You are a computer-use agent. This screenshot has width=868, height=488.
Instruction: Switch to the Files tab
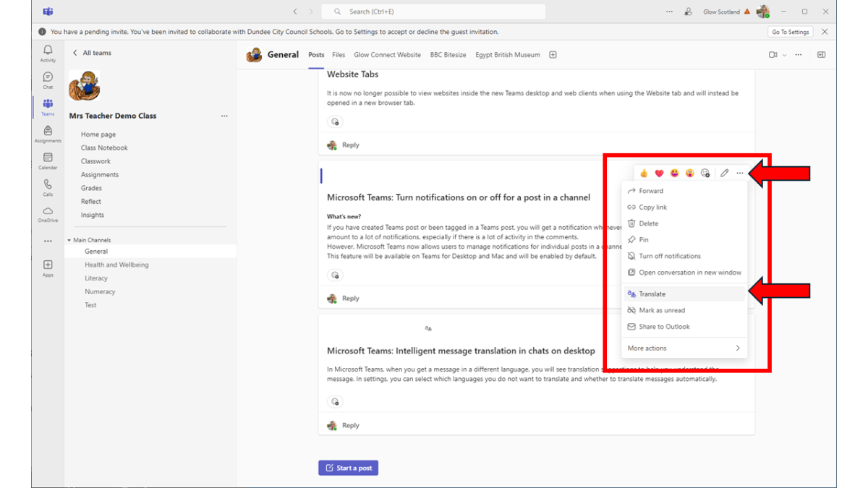(x=338, y=54)
